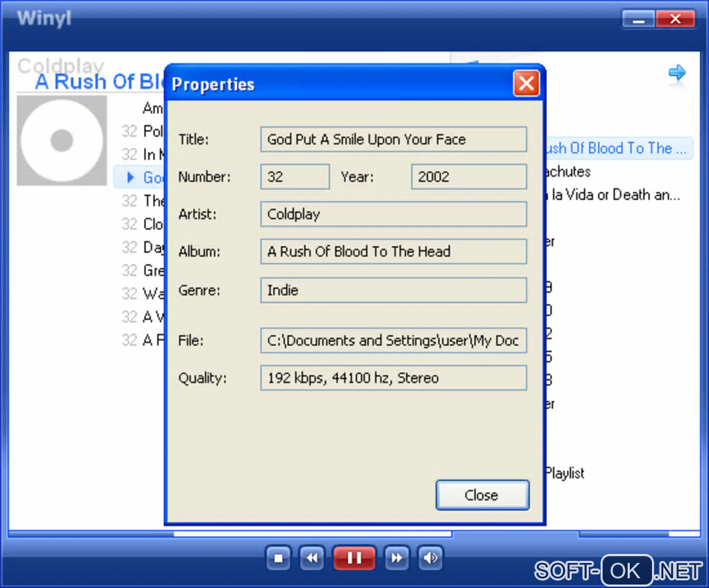Select the Artist field showing Coldplay

pos(393,214)
